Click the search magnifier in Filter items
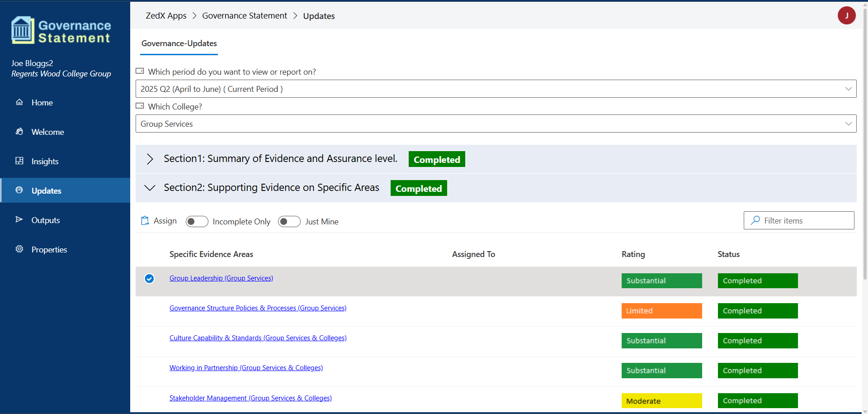The height and width of the screenshot is (414, 868). (x=755, y=220)
